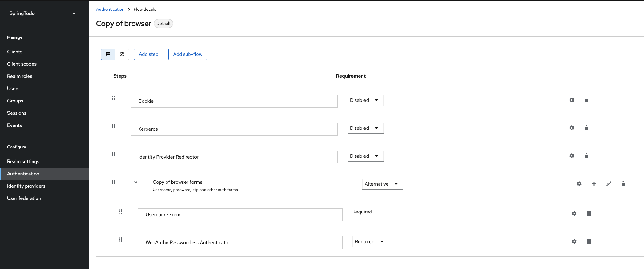Click drag handle for Identity Provider Redirector row
644x269 pixels.
coord(113,154)
